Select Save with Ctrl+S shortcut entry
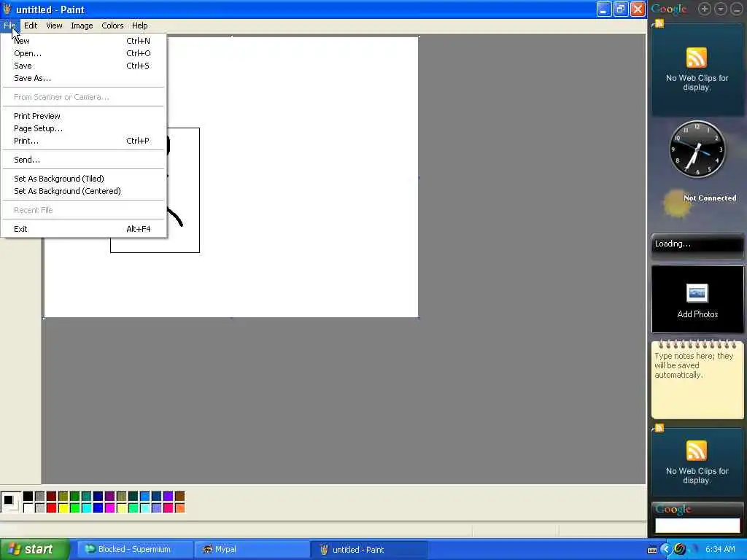 (x=84, y=66)
